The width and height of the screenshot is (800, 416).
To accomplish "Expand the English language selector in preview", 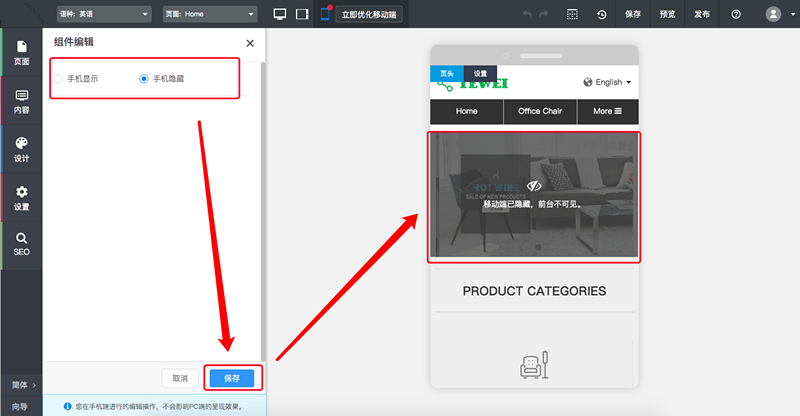I will (607, 82).
